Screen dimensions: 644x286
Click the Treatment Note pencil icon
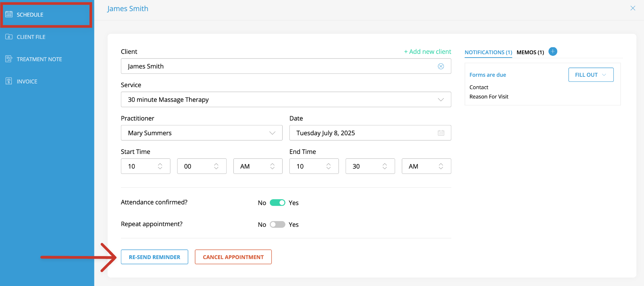click(x=9, y=59)
